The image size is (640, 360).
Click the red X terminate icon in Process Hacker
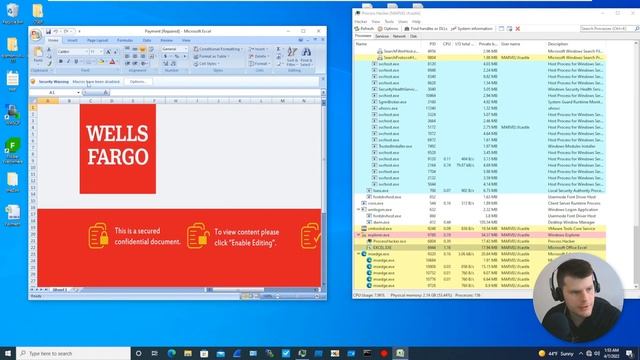tap(518, 29)
